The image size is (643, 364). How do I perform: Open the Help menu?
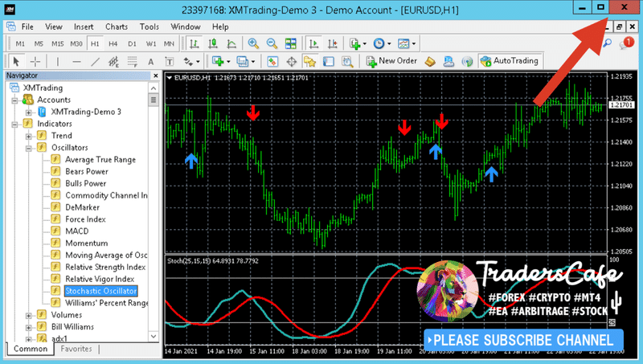[x=220, y=27]
